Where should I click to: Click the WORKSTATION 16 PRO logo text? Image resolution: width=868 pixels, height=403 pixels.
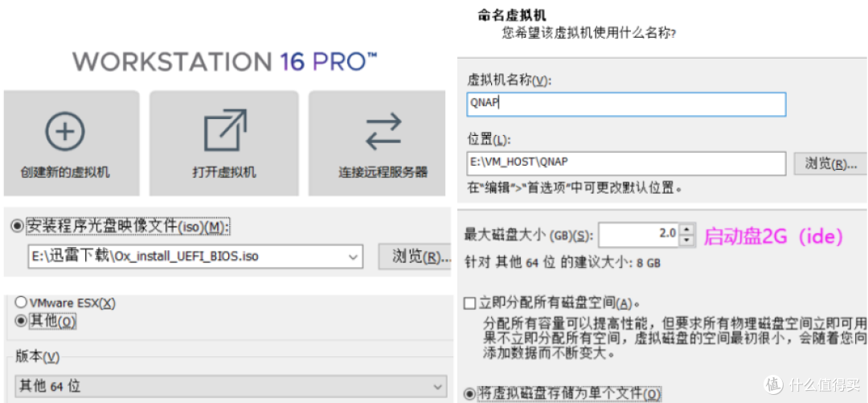[x=225, y=61]
